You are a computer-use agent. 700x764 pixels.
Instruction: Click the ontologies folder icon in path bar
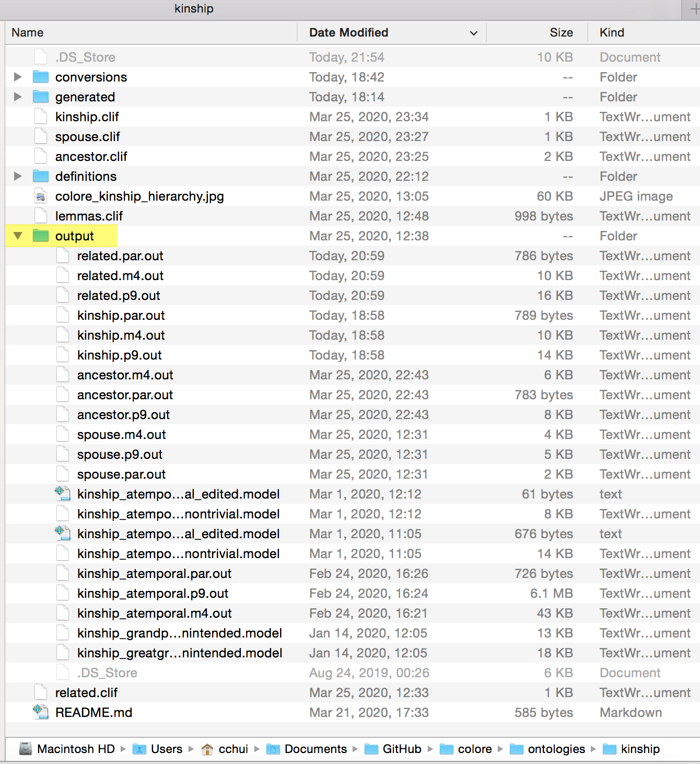(517, 749)
